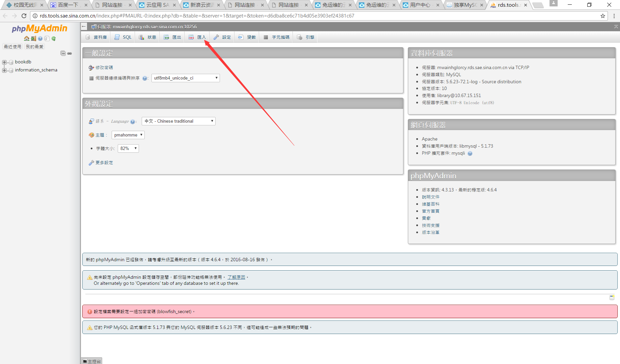Viewport: 620px width, 364px height.
Task: Expand the information_schema tree node
Action: click(4, 70)
